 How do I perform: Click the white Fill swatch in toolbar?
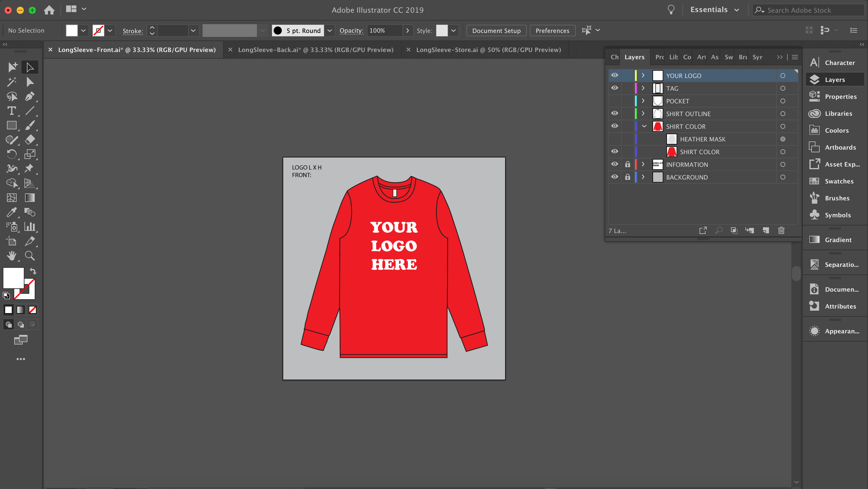13,277
